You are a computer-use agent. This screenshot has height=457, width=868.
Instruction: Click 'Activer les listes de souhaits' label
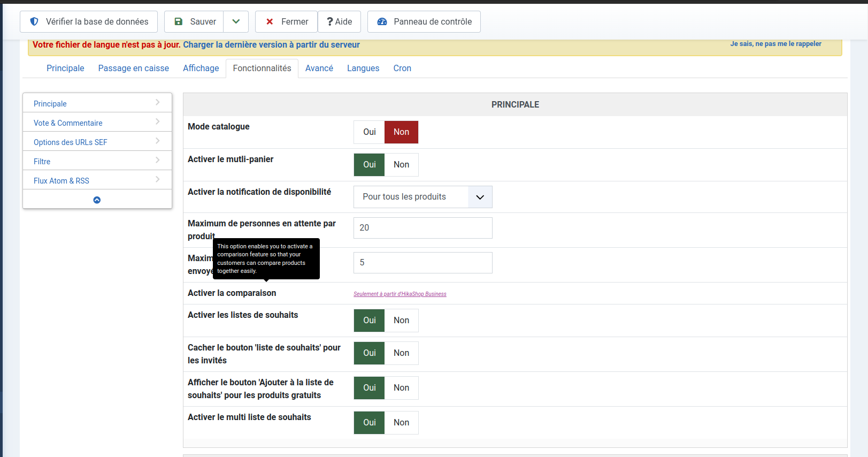click(x=243, y=315)
